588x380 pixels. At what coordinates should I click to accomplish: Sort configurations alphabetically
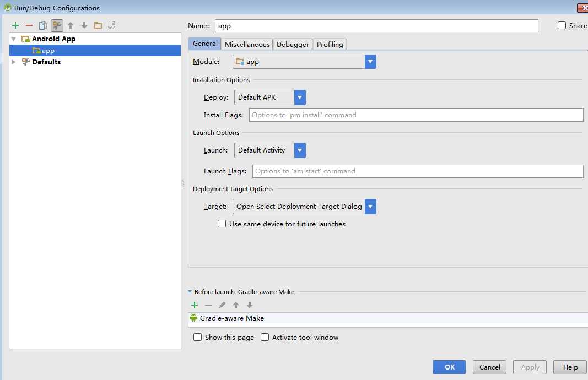[x=112, y=25]
